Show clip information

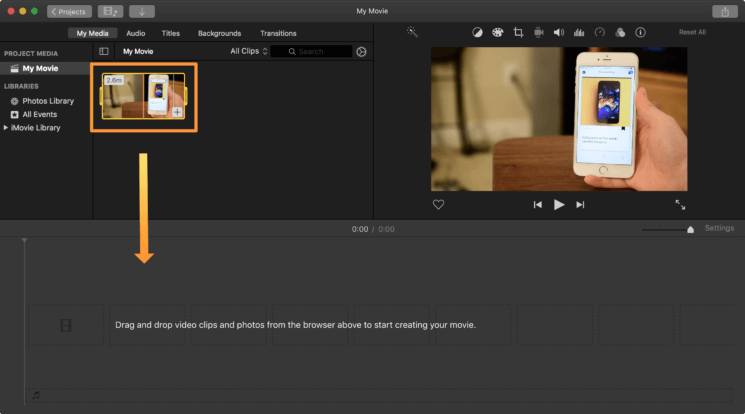point(640,32)
